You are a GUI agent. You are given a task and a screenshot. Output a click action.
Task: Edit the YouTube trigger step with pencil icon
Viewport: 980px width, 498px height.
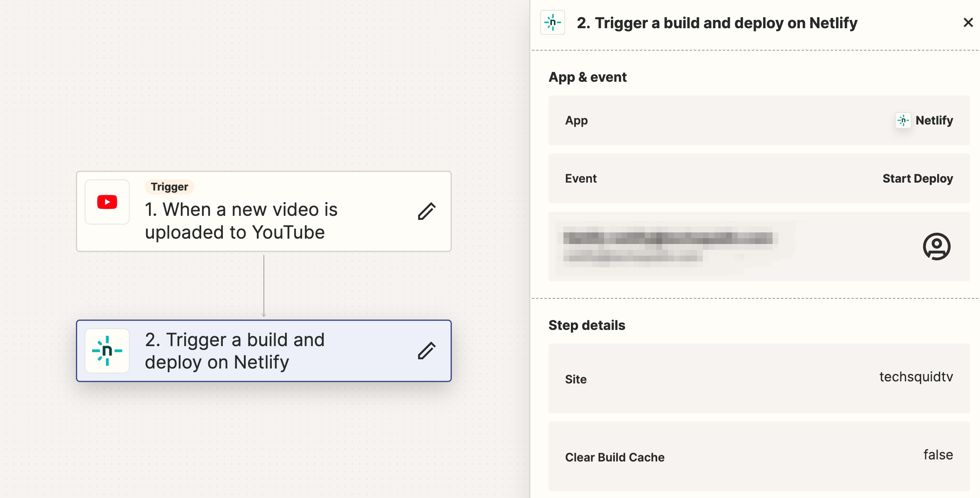pyautogui.click(x=427, y=211)
